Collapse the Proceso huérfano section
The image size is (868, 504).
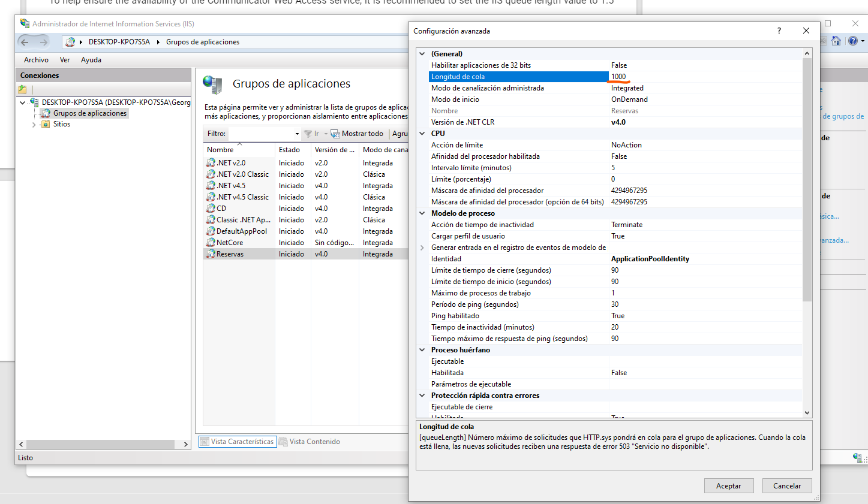[422, 350]
